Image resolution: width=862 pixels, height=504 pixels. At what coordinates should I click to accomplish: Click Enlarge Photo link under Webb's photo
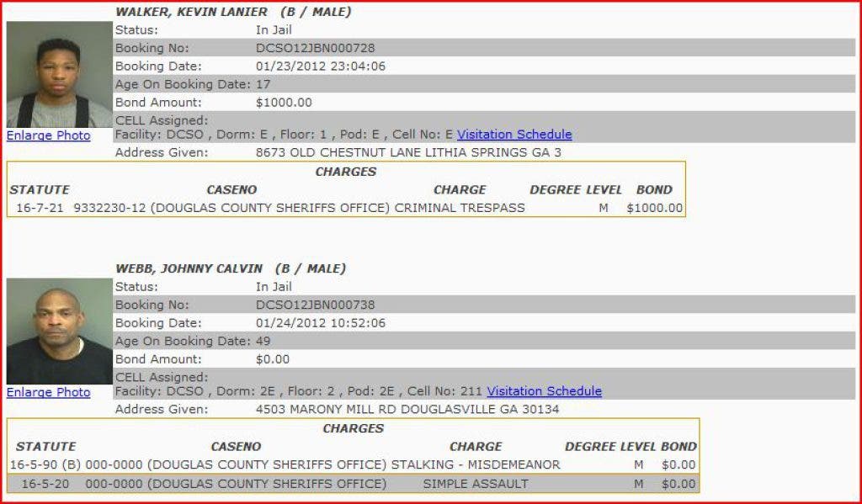pyautogui.click(x=48, y=392)
